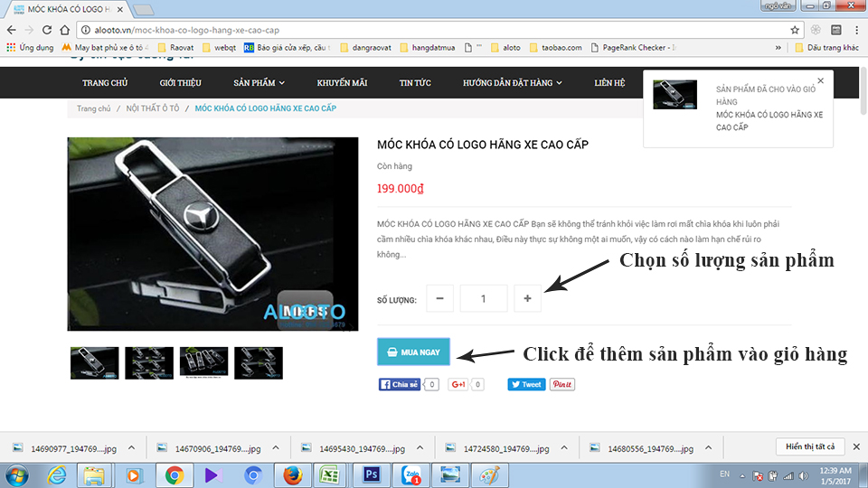This screenshot has width=868, height=488.
Task: Select the third product thumbnail
Action: pos(203,363)
